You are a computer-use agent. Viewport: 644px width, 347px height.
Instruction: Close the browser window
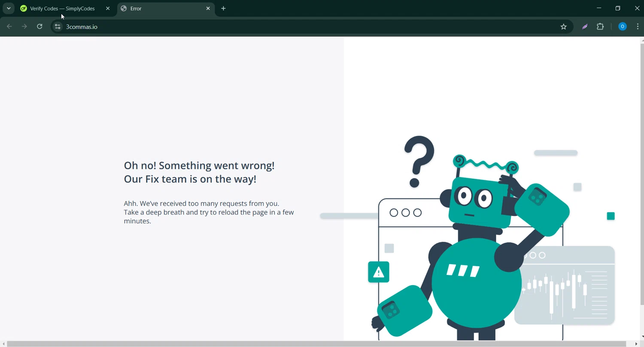[637, 8]
